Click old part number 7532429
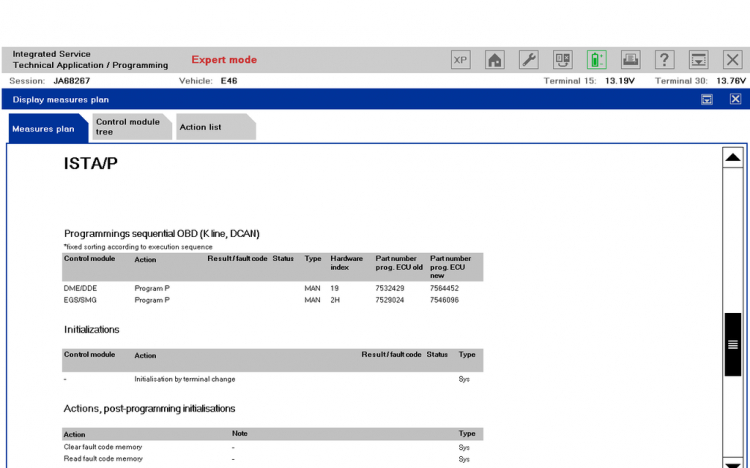 tap(390, 288)
